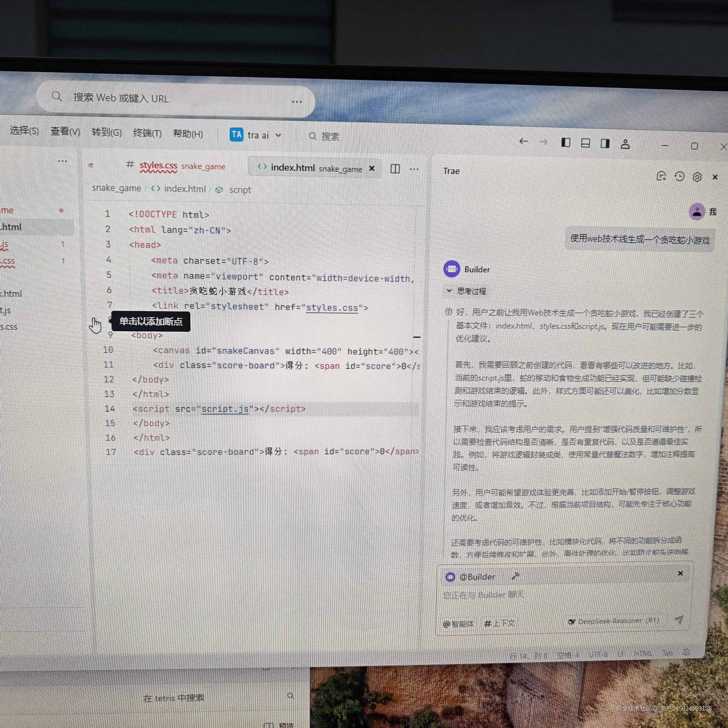
Task: Open the 终端(T) menu
Action: click(147, 133)
